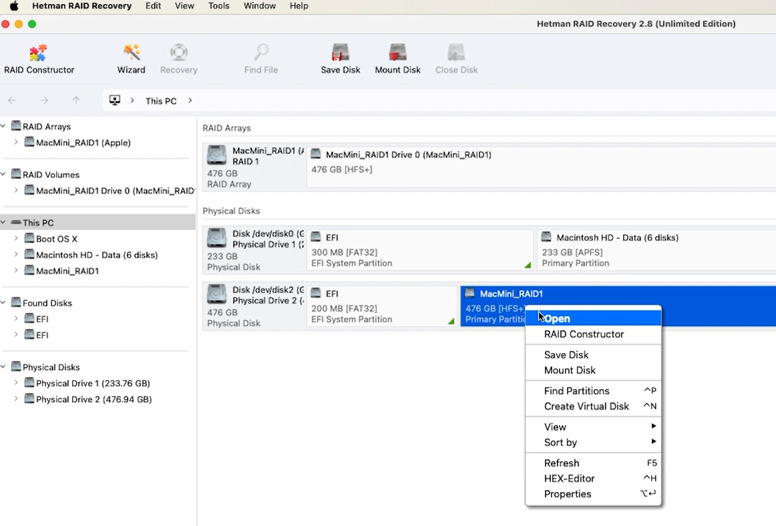Open the Edit menu
Screen dimensions: 776x526
click(153, 6)
